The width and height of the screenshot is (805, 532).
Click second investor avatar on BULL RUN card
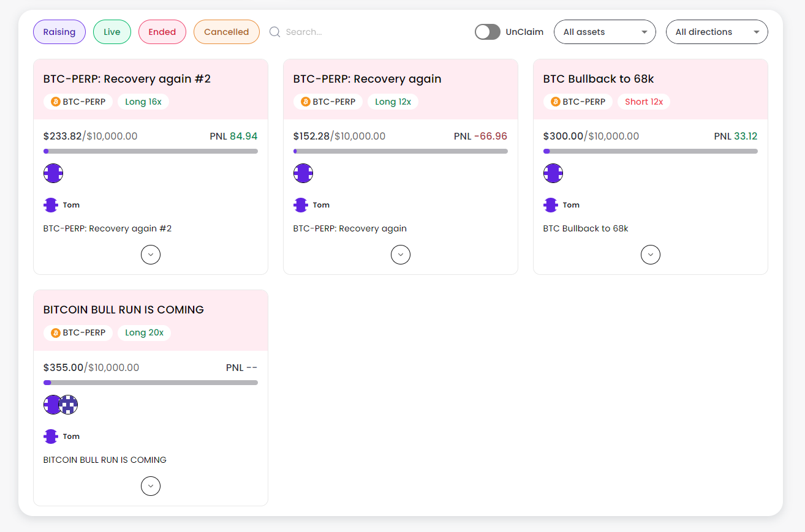[x=69, y=405]
